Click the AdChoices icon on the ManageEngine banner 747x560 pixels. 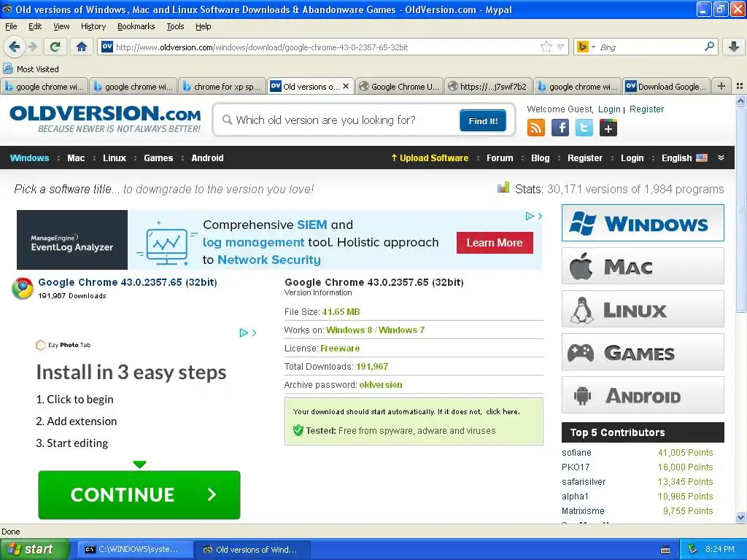(x=530, y=216)
